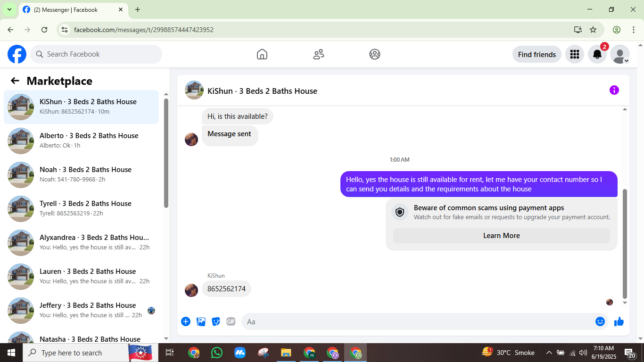Open the Facebook menu grid icon

574,54
